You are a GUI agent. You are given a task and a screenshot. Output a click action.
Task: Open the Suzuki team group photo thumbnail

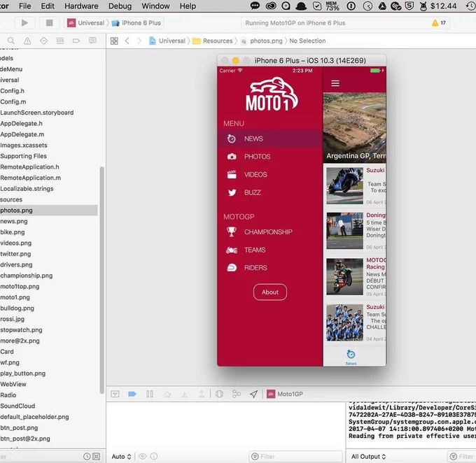344,322
